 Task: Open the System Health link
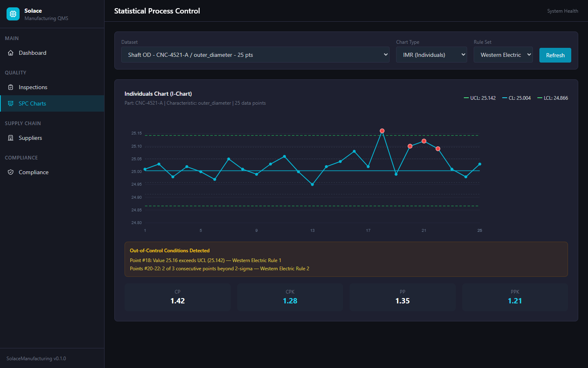pos(562,11)
